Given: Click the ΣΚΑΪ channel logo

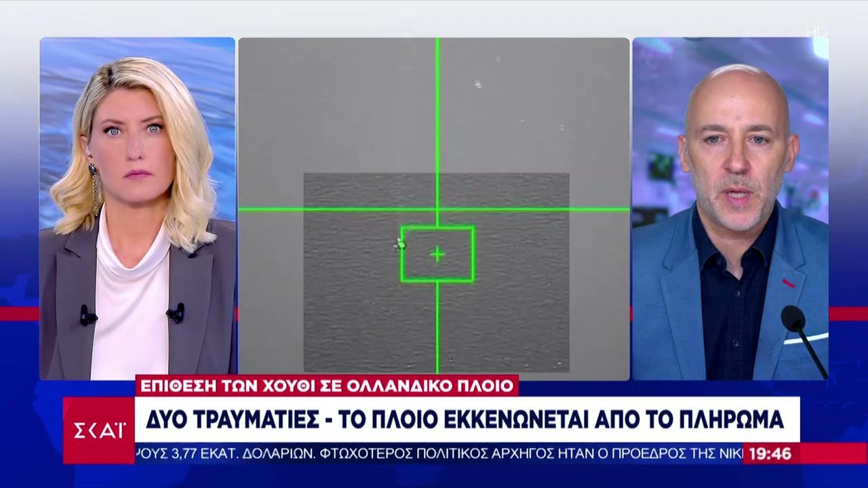Looking at the screenshot, I should point(99,430).
